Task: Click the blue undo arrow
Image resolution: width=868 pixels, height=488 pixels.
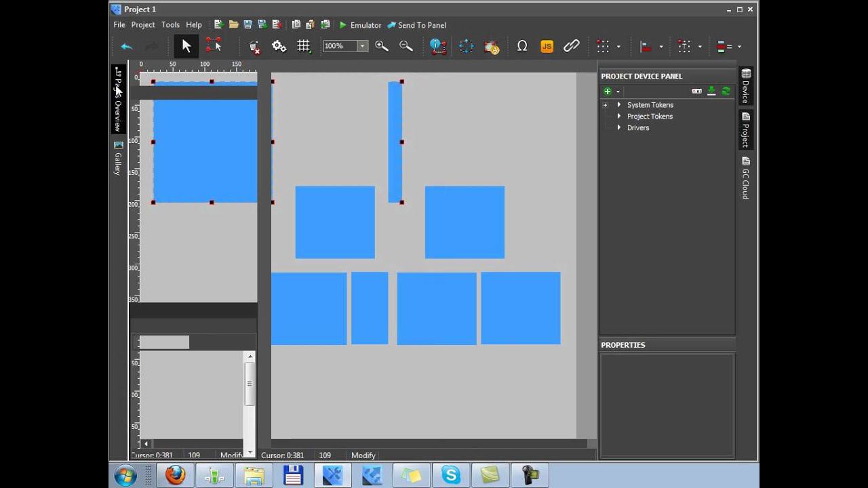Action: point(126,46)
